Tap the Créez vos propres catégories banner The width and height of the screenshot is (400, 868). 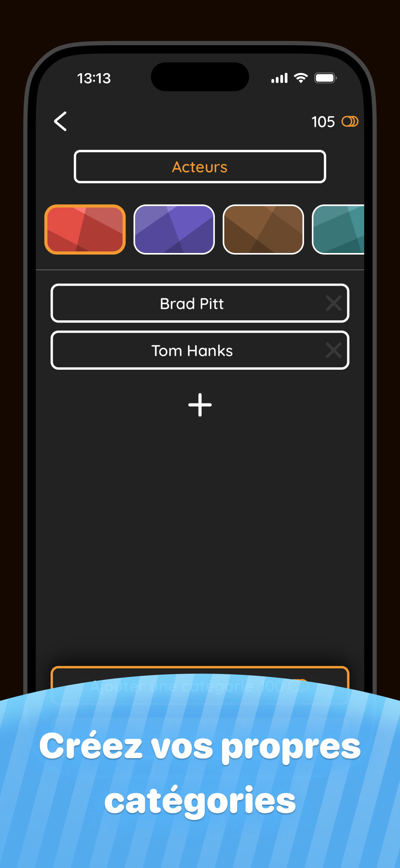pos(200,774)
